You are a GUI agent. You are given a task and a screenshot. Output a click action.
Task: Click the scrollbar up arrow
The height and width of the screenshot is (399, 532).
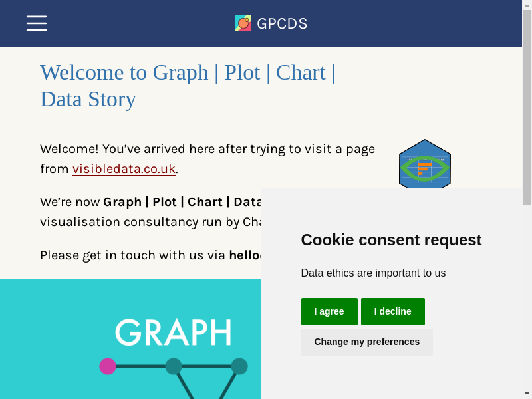[527, 5]
